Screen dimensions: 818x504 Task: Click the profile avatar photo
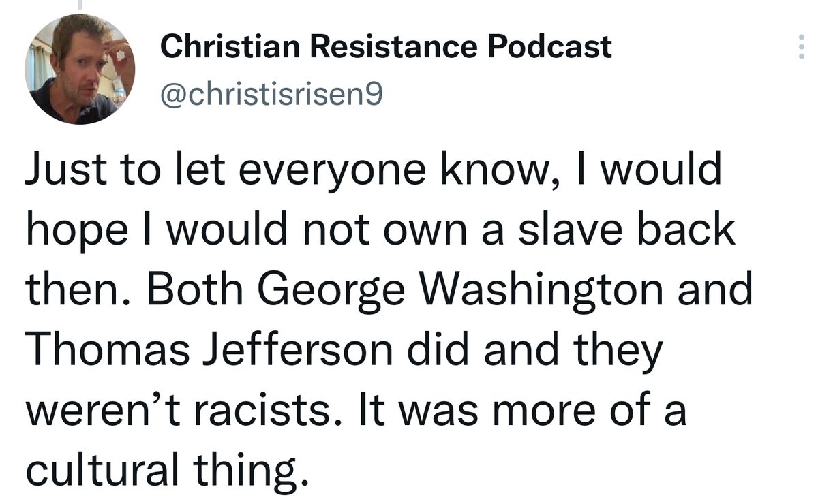80,69
